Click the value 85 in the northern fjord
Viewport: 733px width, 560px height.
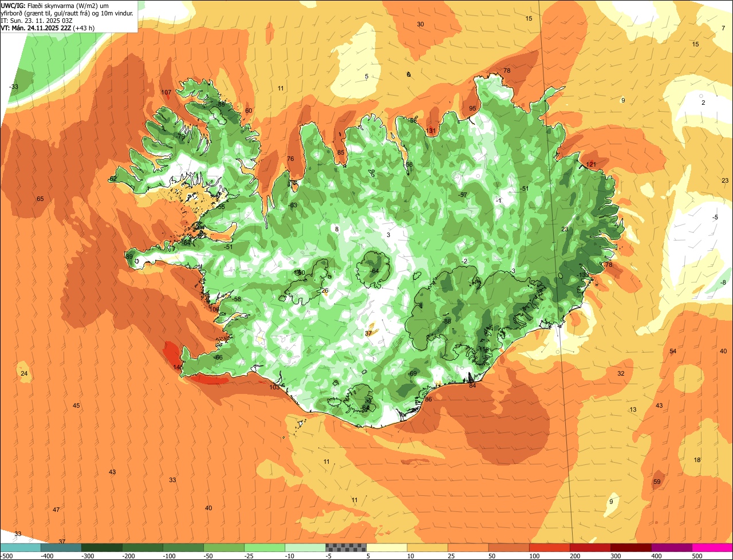coord(341,152)
